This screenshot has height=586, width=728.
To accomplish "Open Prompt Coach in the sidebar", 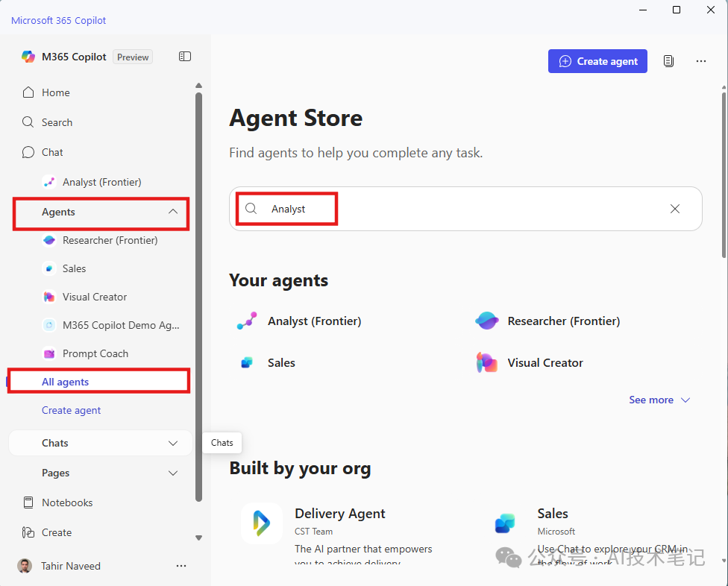I will coord(95,353).
